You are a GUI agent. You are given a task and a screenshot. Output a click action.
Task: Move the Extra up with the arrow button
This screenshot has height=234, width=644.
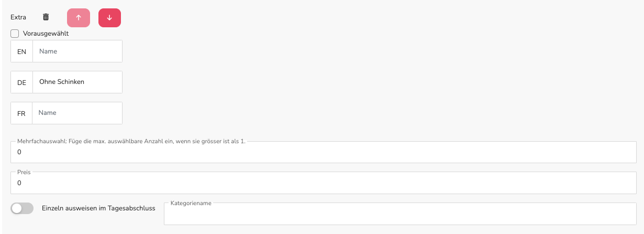(x=79, y=17)
